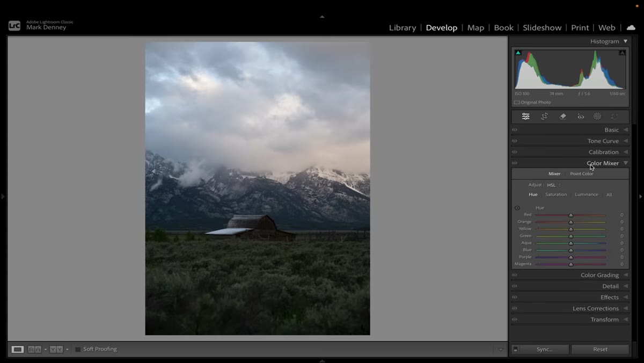Collapse the Histogram panel

point(625,41)
